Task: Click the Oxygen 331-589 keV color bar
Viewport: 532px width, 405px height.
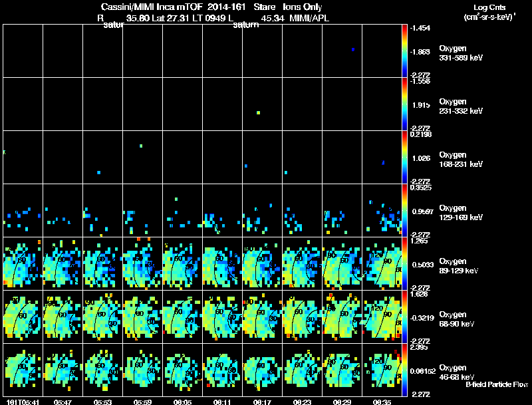Action: tap(405, 51)
